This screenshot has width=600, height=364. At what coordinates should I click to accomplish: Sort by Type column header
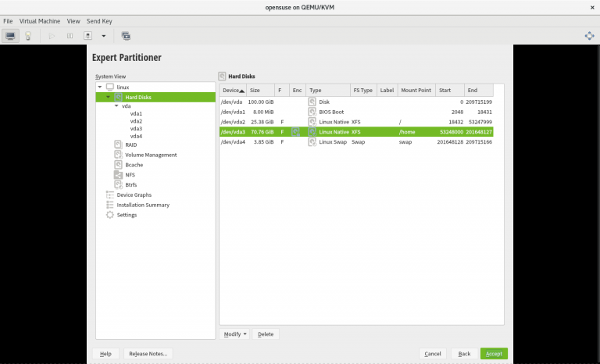pyautogui.click(x=328, y=91)
